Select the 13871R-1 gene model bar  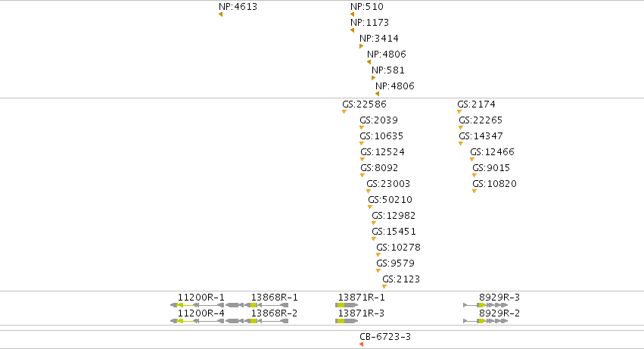(347, 305)
